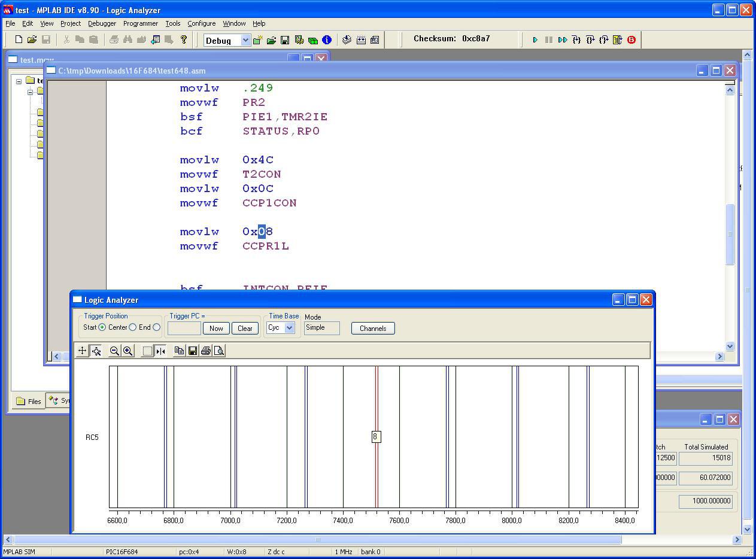Select the zoom-region tool in Logic Analyzer
Image resolution: width=756 pixels, height=559 pixels.
pos(96,351)
